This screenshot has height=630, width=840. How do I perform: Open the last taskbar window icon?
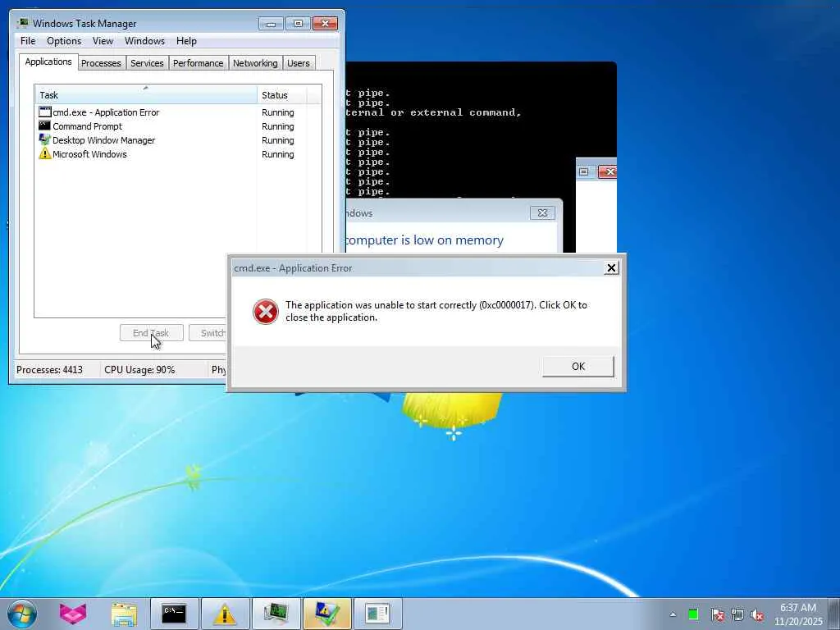pyautogui.click(x=377, y=614)
